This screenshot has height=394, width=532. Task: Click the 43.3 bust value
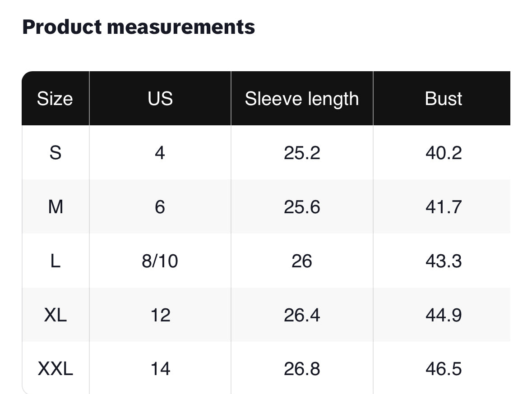tap(444, 261)
